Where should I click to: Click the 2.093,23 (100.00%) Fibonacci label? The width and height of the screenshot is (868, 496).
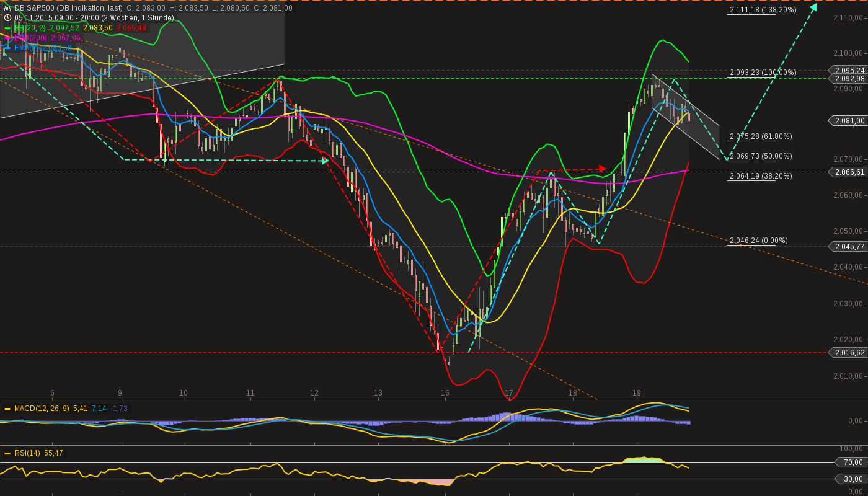tap(763, 73)
